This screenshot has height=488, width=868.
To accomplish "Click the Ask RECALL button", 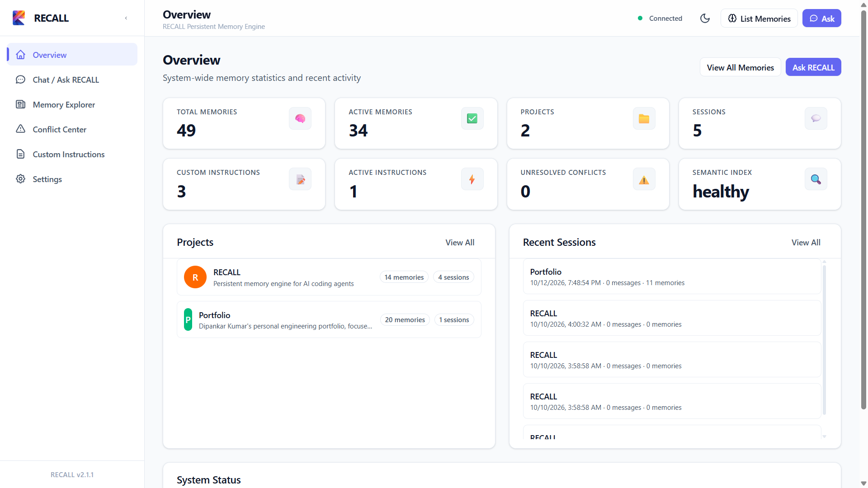I will 813,67.
